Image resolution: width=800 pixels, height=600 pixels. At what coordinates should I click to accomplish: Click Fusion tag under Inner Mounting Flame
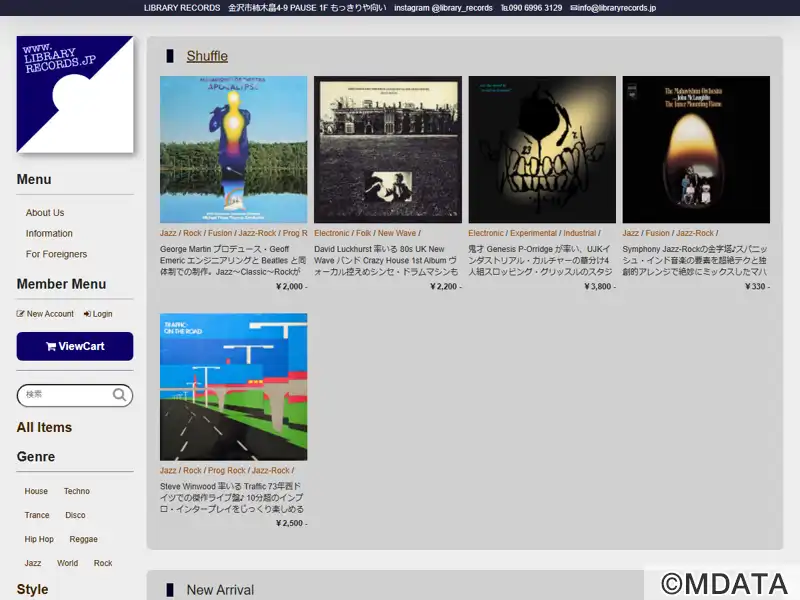click(x=658, y=233)
